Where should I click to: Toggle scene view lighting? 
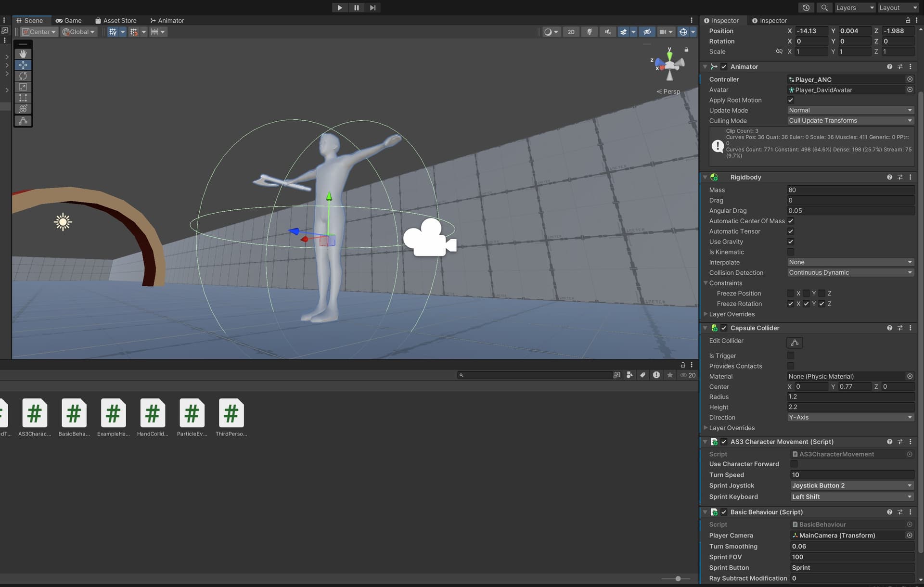[590, 32]
